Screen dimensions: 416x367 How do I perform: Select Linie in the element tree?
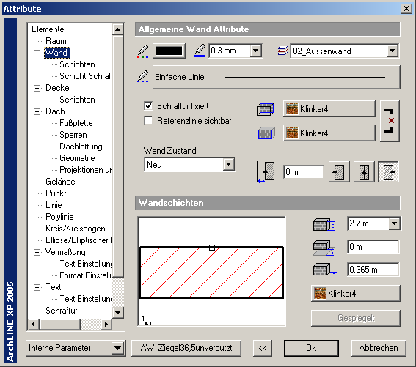54,205
